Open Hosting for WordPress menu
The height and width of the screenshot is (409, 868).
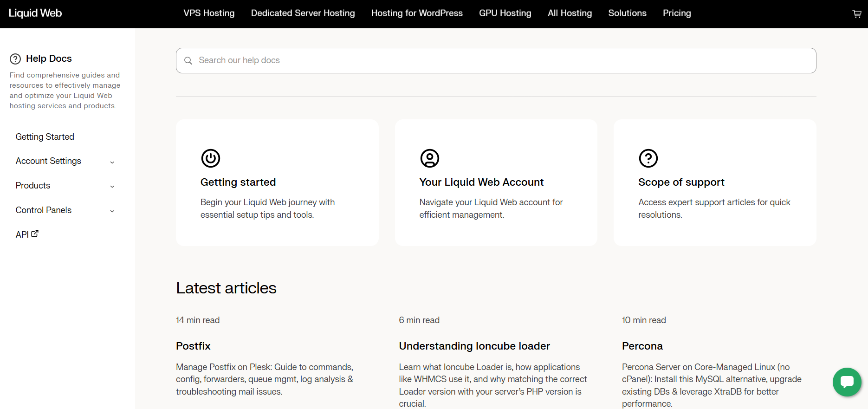pyautogui.click(x=417, y=13)
